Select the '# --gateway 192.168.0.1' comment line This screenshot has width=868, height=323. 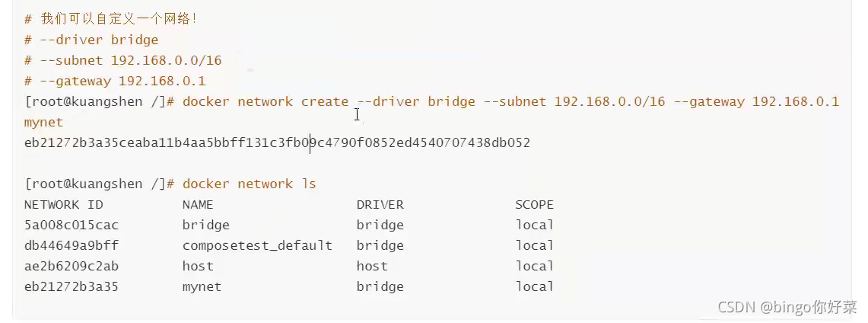coord(115,81)
